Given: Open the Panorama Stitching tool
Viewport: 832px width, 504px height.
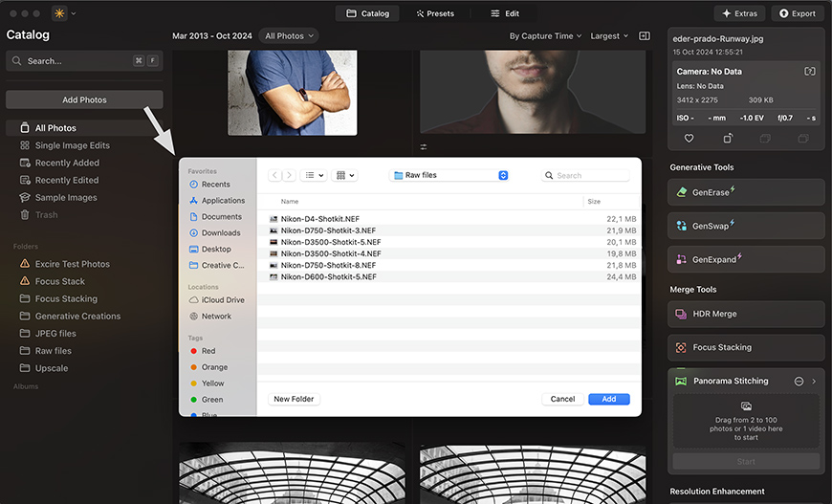Looking at the screenshot, I should click(x=731, y=381).
